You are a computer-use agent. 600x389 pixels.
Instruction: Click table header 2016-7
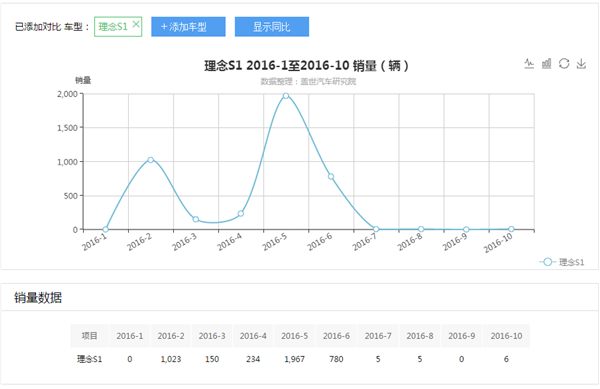378,336
